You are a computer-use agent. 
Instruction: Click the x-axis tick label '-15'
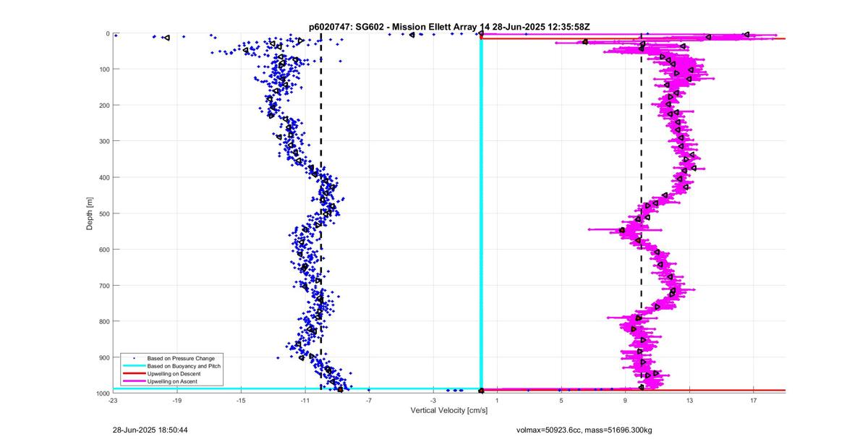click(x=241, y=400)
